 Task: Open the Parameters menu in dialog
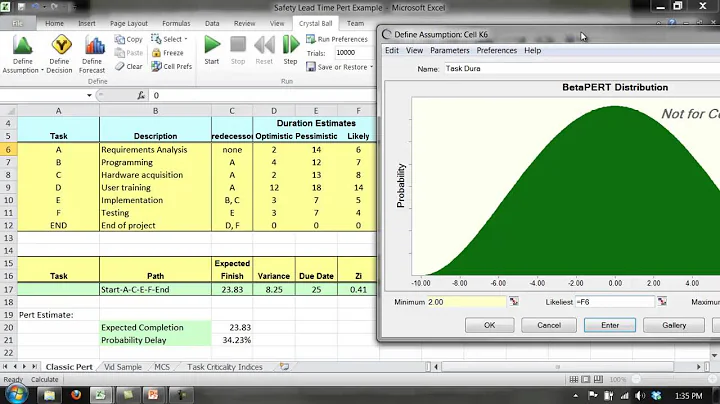[450, 50]
